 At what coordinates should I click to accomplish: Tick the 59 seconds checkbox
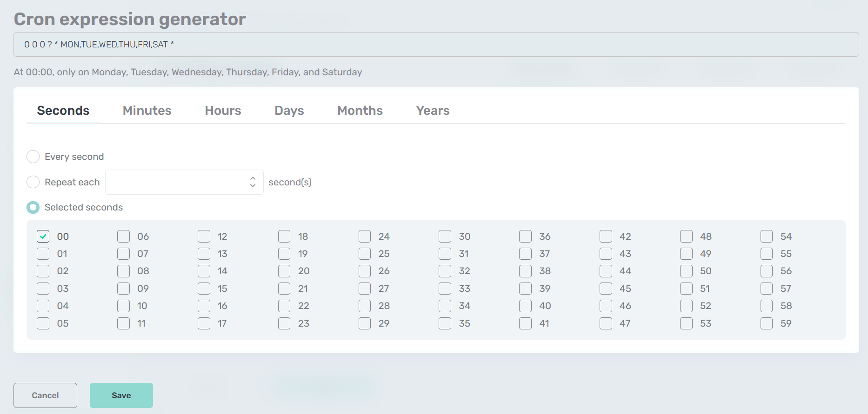click(x=767, y=323)
